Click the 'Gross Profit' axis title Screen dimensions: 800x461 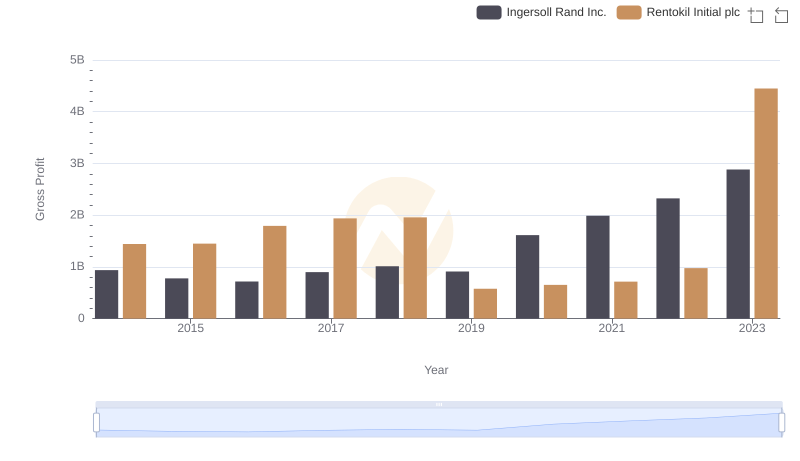point(40,189)
